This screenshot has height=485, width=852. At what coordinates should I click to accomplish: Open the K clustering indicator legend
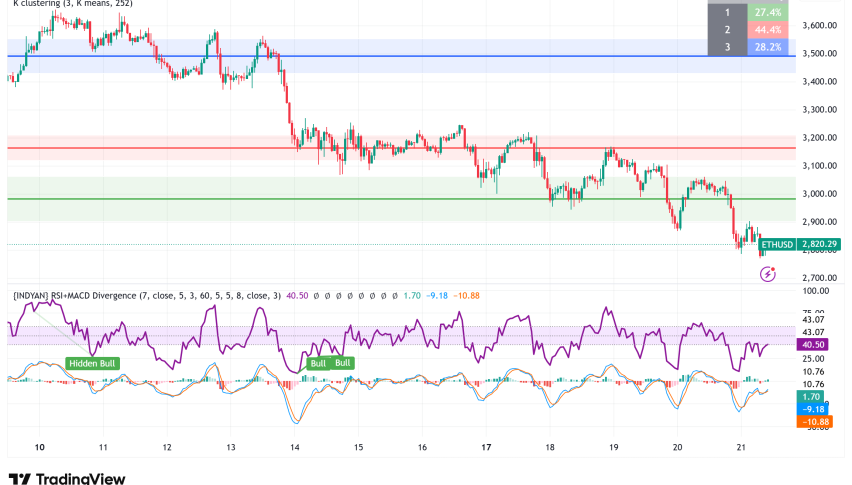[x=70, y=3]
